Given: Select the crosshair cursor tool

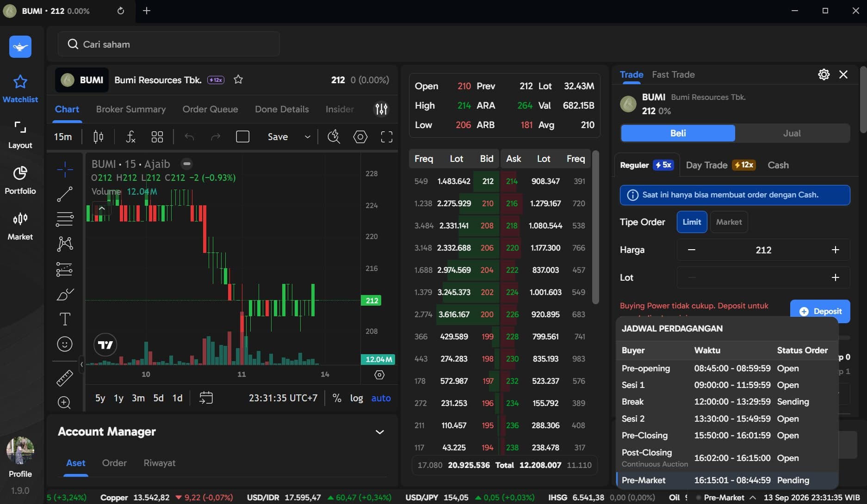Looking at the screenshot, I should 65,169.
